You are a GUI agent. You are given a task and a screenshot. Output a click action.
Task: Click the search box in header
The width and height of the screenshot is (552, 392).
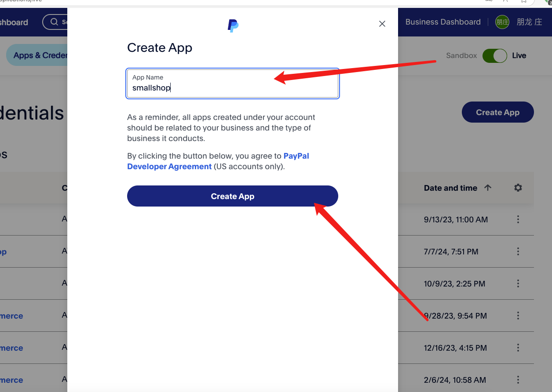[55, 22]
